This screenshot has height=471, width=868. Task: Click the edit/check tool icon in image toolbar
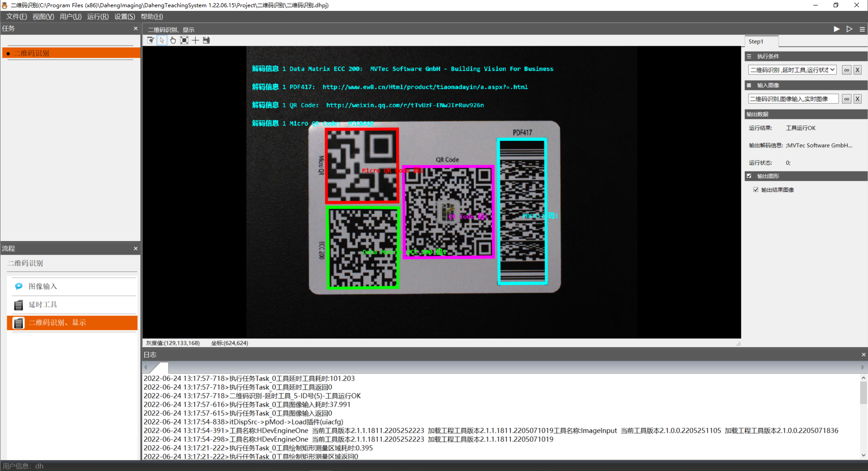[x=151, y=40]
